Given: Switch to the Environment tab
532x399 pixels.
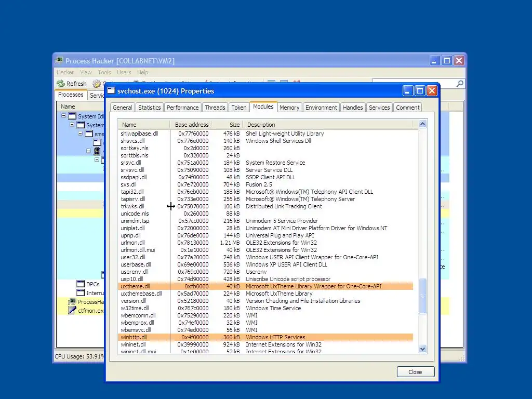Looking at the screenshot, I should (321, 108).
